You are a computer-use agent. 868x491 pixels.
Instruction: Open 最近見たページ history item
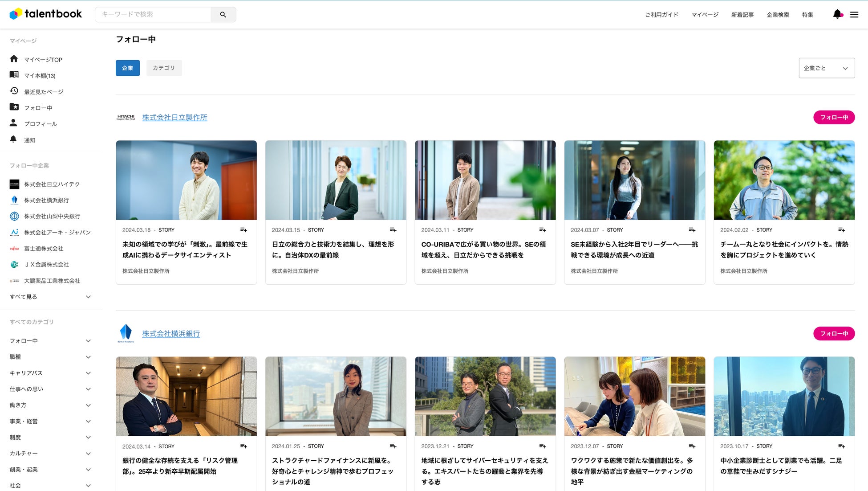tap(43, 92)
